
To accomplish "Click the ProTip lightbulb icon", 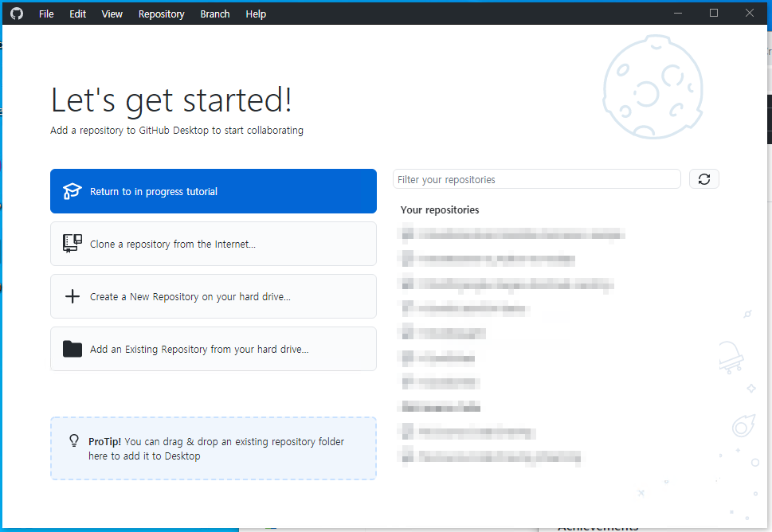I will click(74, 440).
